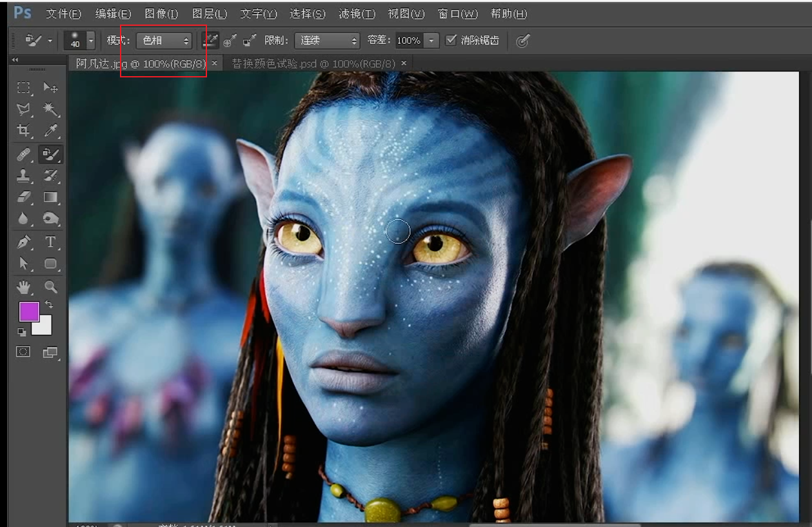
Task: Select the Eyedropper tool
Action: [50, 131]
